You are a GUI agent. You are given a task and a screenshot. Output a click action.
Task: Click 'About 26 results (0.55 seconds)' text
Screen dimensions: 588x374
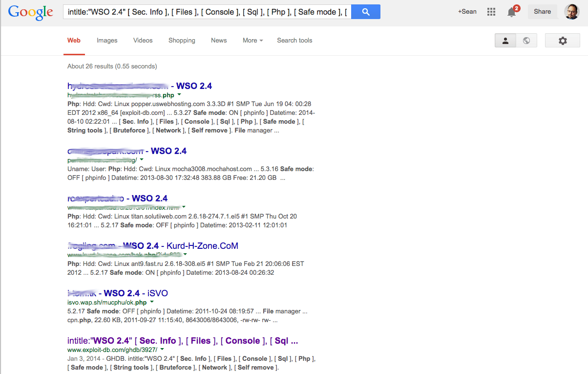pos(112,66)
